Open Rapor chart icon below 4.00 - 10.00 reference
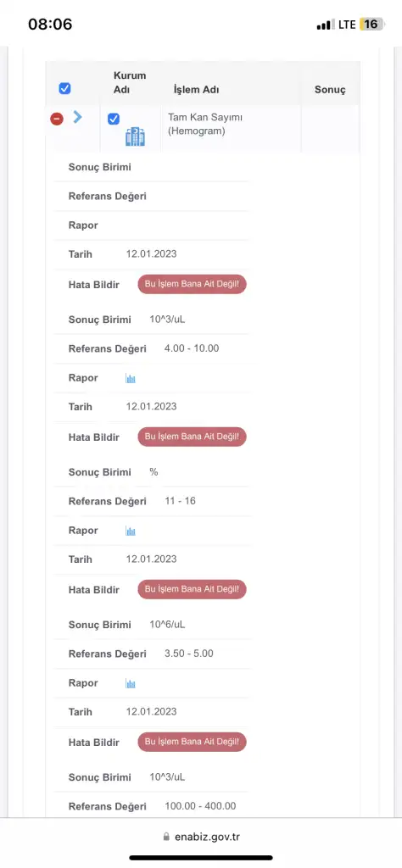The height and width of the screenshot is (868, 402). click(x=131, y=379)
